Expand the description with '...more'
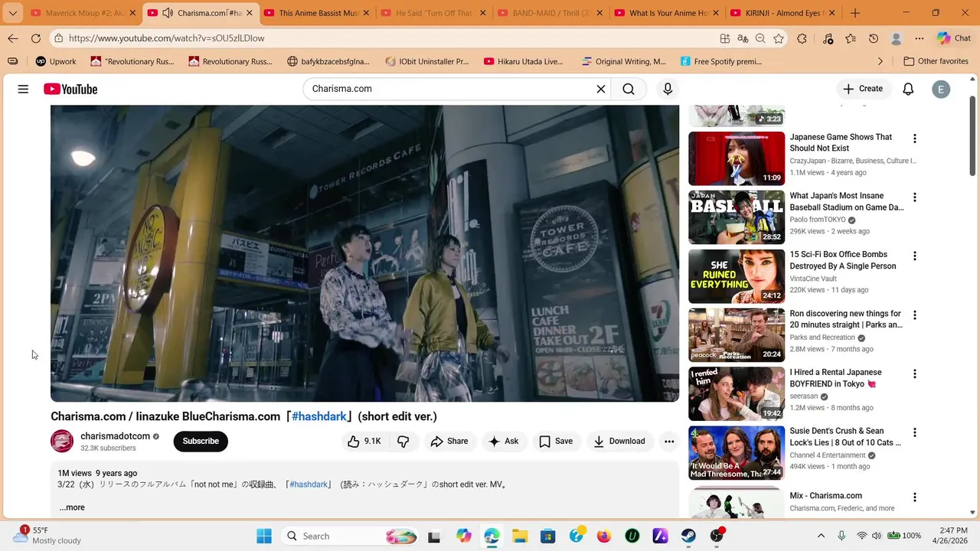This screenshot has width=980, height=551. click(x=72, y=507)
